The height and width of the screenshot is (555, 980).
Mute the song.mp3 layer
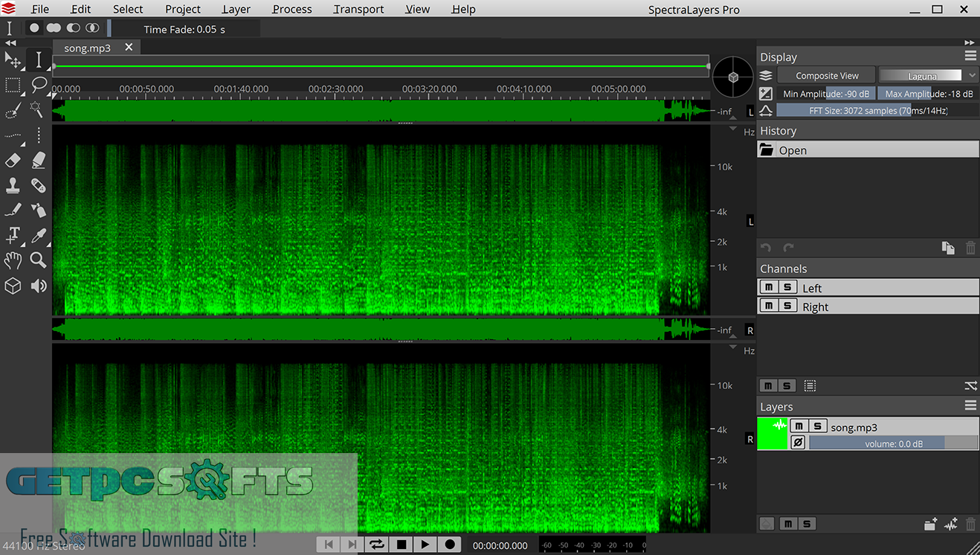click(799, 426)
